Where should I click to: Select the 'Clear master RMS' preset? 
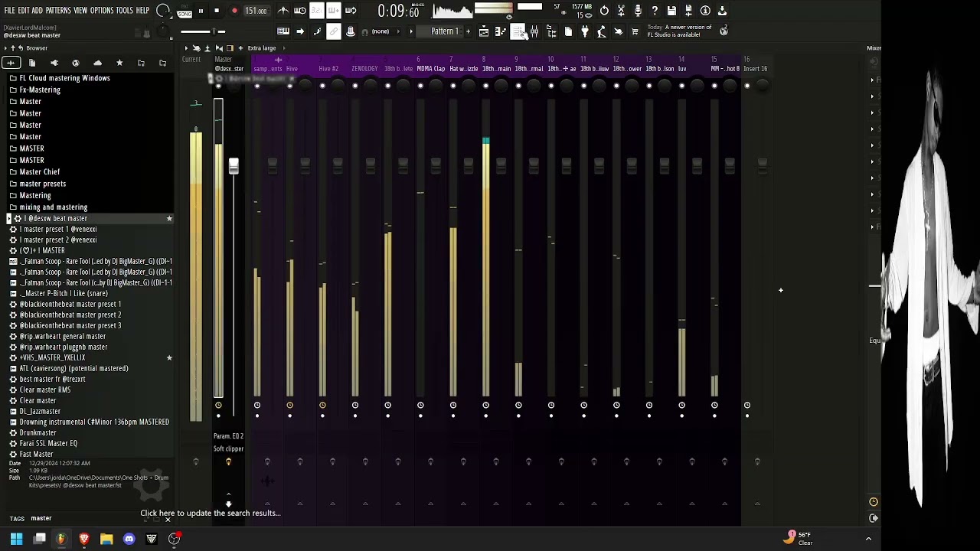[44, 390]
